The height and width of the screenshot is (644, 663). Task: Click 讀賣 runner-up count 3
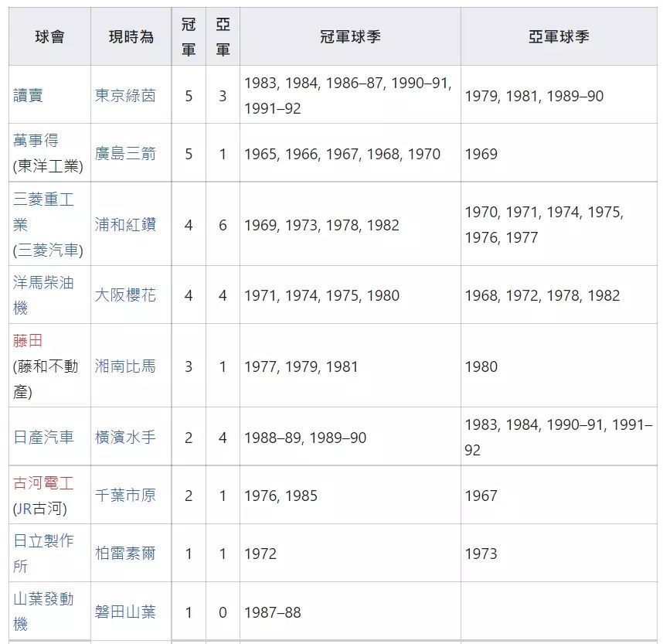[x=223, y=95]
